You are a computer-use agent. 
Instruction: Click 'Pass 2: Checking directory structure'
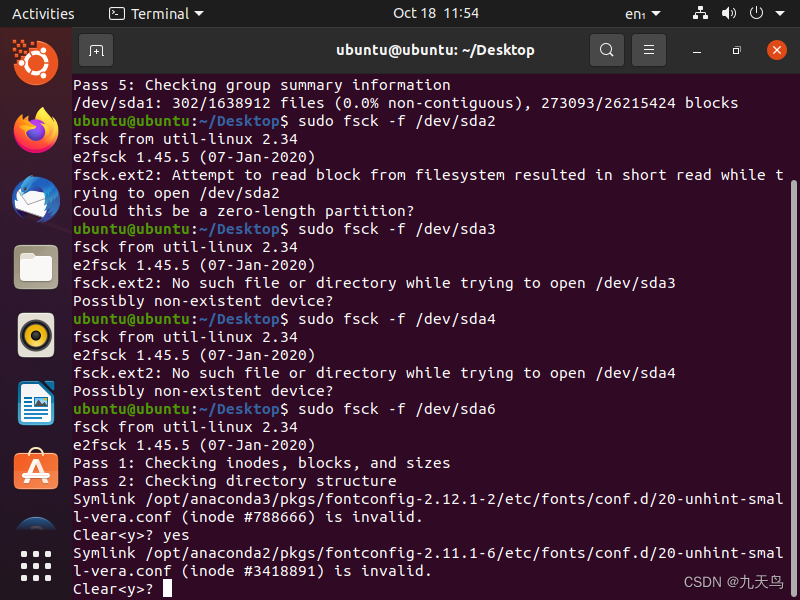point(235,481)
